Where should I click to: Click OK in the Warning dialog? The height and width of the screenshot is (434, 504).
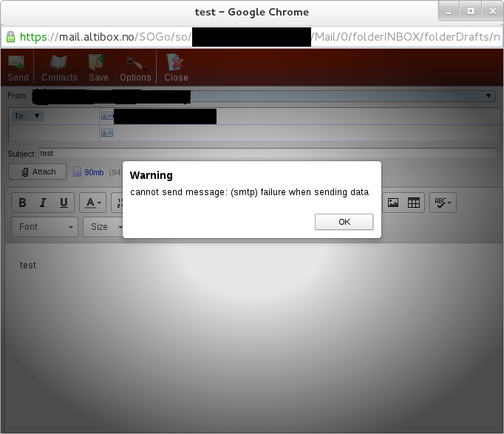pyautogui.click(x=344, y=222)
